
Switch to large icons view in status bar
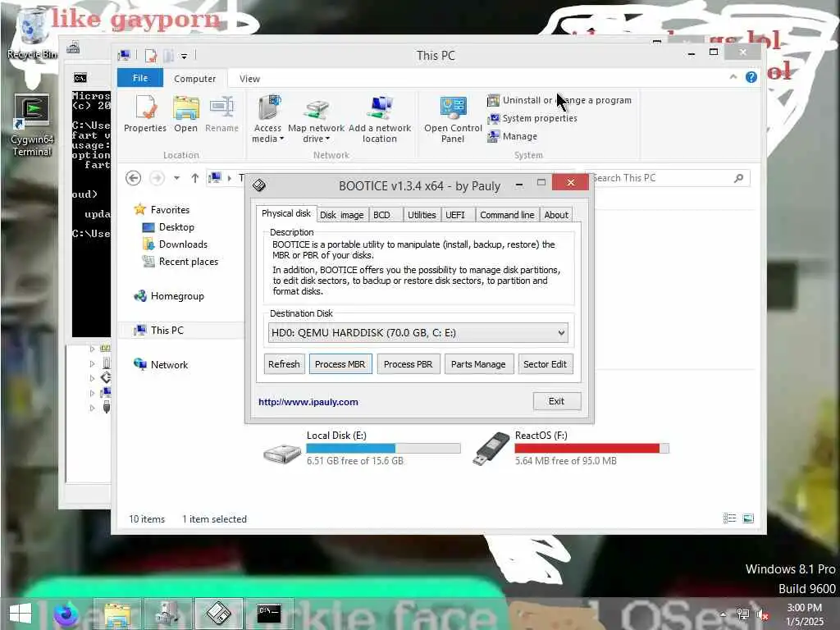(x=748, y=518)
